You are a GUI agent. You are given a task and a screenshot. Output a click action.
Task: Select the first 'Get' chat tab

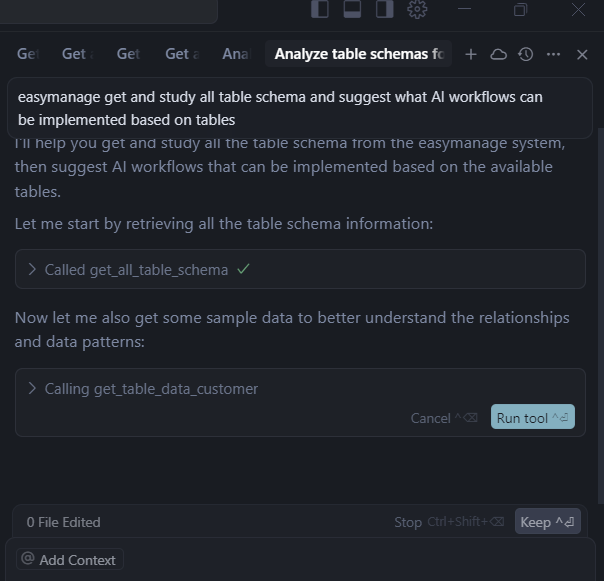(x=28, y=54)
